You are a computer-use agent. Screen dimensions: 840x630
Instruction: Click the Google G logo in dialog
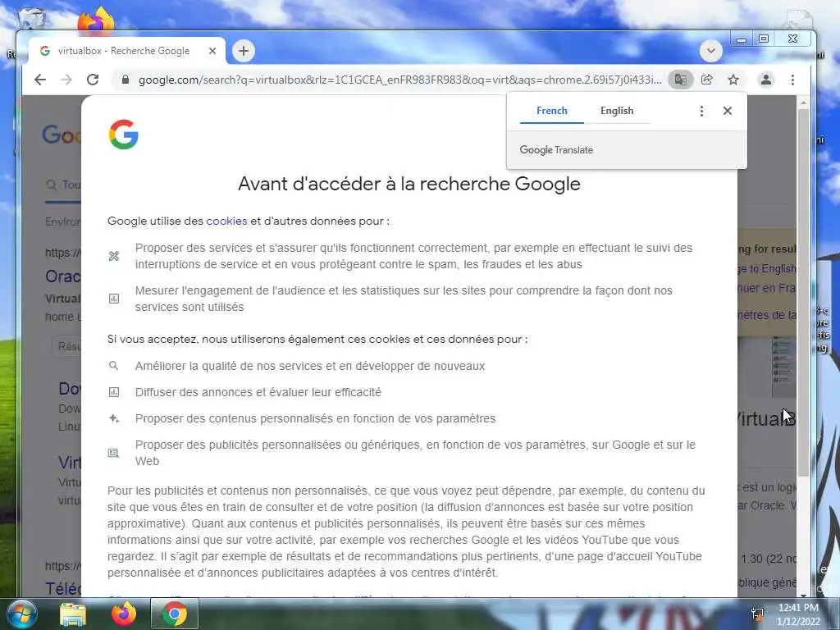(x=124, y=134)
